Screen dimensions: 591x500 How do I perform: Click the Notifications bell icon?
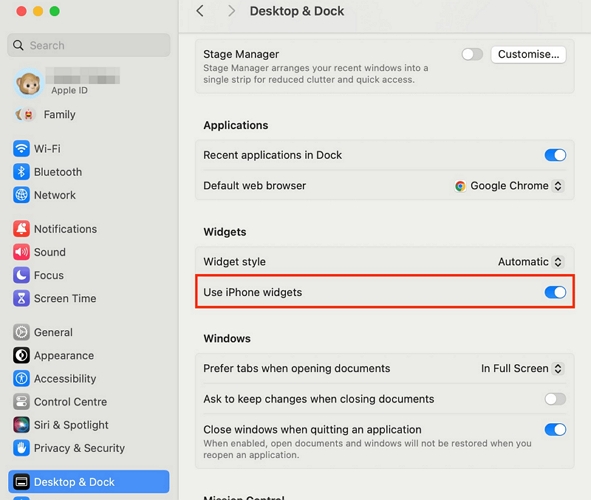21,229
